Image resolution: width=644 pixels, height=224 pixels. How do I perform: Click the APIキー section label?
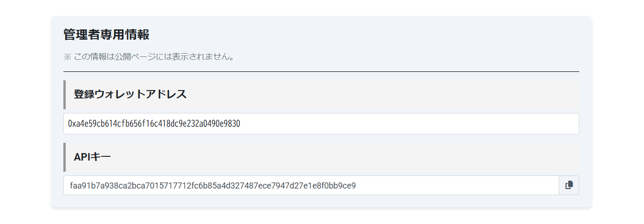pyautogui.click(x=92, y=157)
